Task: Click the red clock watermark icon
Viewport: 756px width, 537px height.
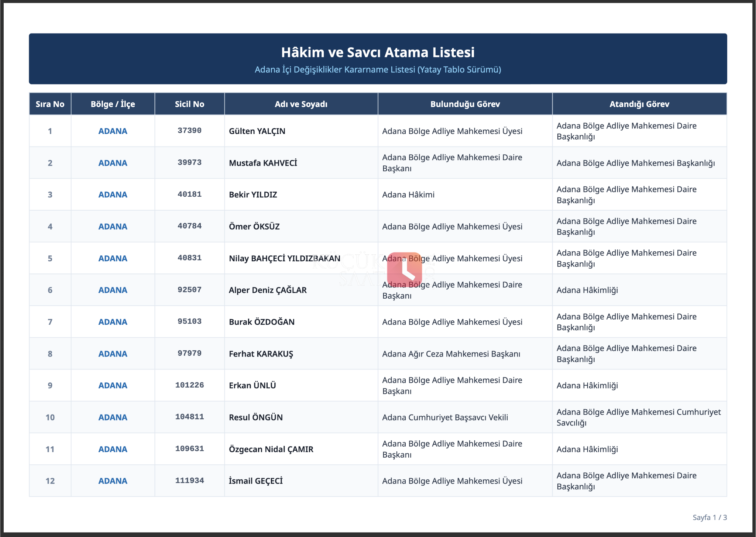Action: click(x=404, y=270)
